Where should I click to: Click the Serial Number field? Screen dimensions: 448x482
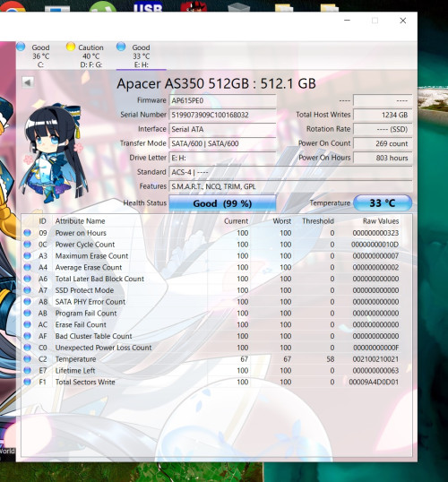pyautogui.click(x=222, y=115)
